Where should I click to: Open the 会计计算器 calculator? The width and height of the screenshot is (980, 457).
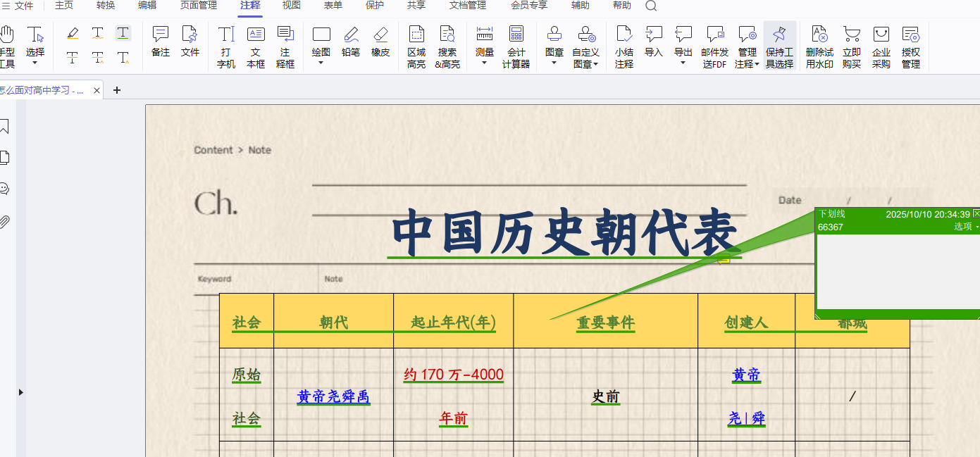[516, 46]
